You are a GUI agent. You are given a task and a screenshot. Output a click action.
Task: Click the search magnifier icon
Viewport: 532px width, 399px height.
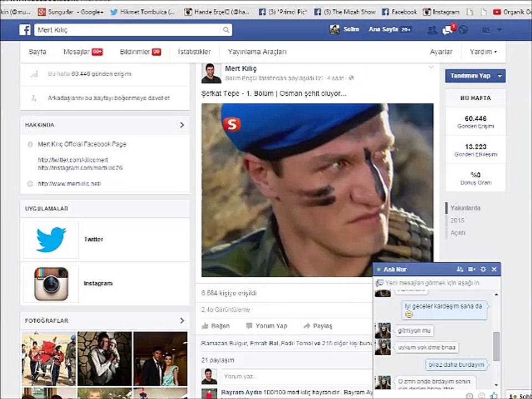(226, 30)
